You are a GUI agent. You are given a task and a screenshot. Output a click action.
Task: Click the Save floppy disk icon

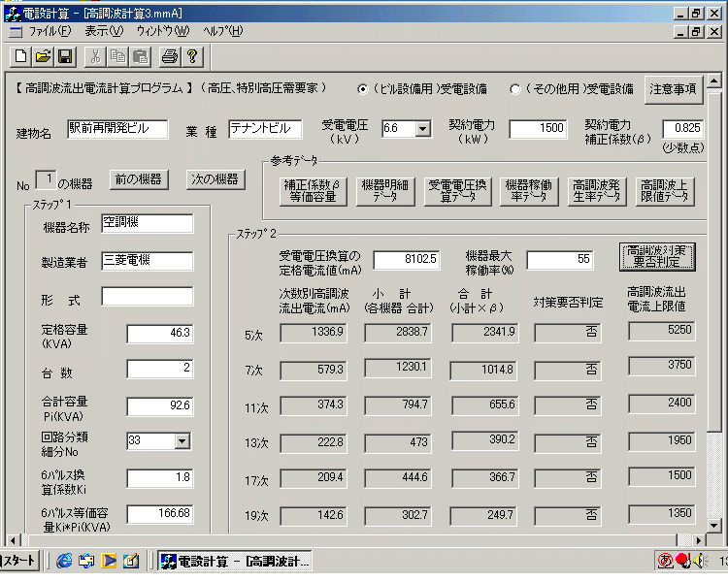[65, 57]
